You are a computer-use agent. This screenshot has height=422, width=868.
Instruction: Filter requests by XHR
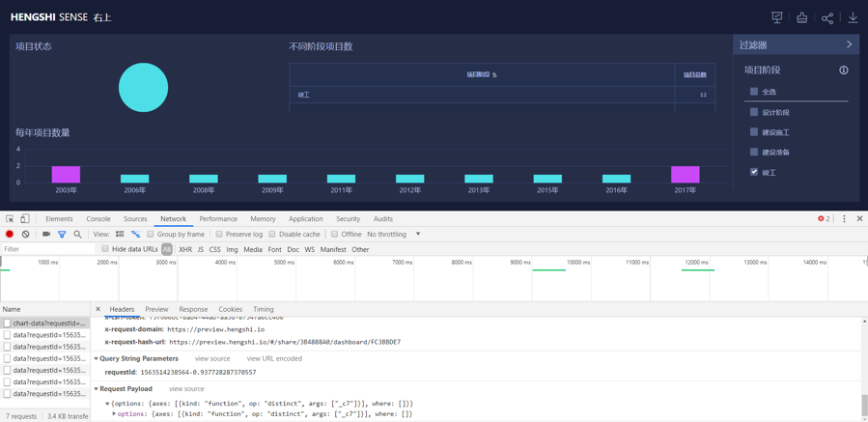point(185,249)
